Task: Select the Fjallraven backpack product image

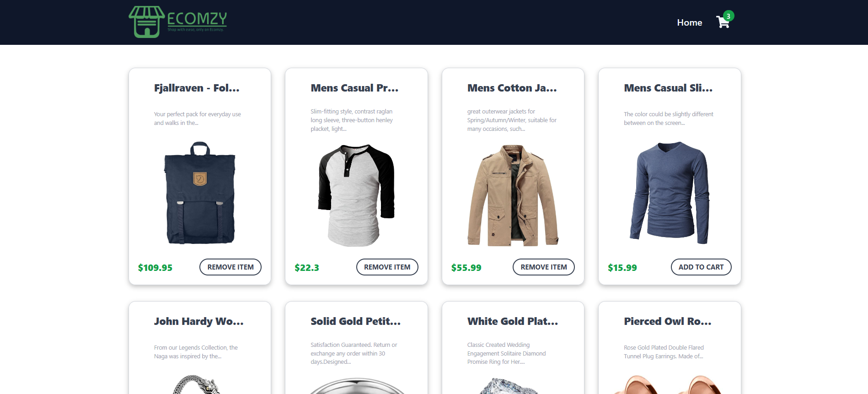Action: click(200, 193)
